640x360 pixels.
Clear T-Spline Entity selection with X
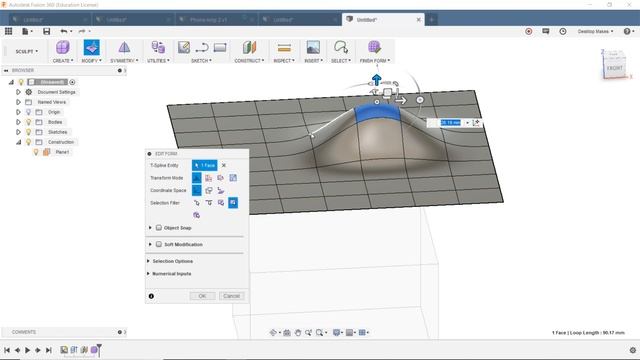point(224,165)
